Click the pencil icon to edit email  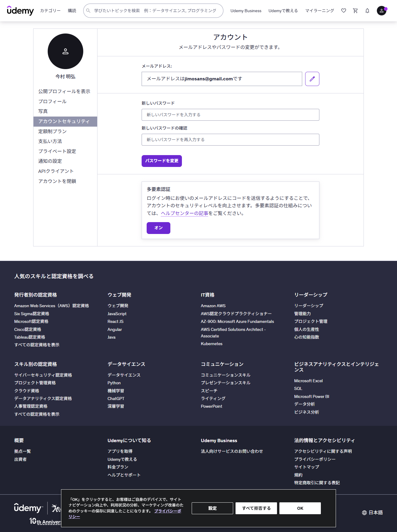312,79
